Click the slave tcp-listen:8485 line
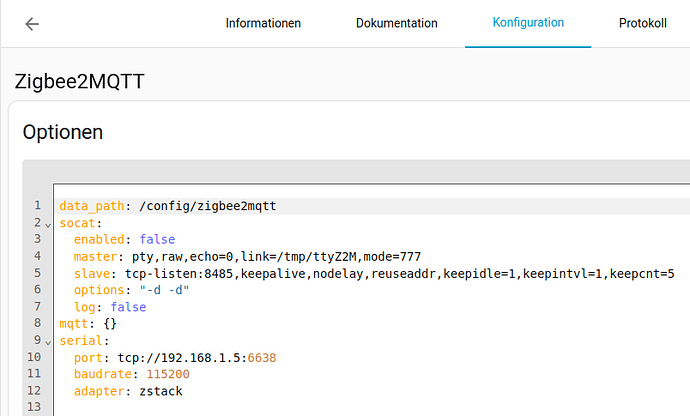 (x=374, y=274)
